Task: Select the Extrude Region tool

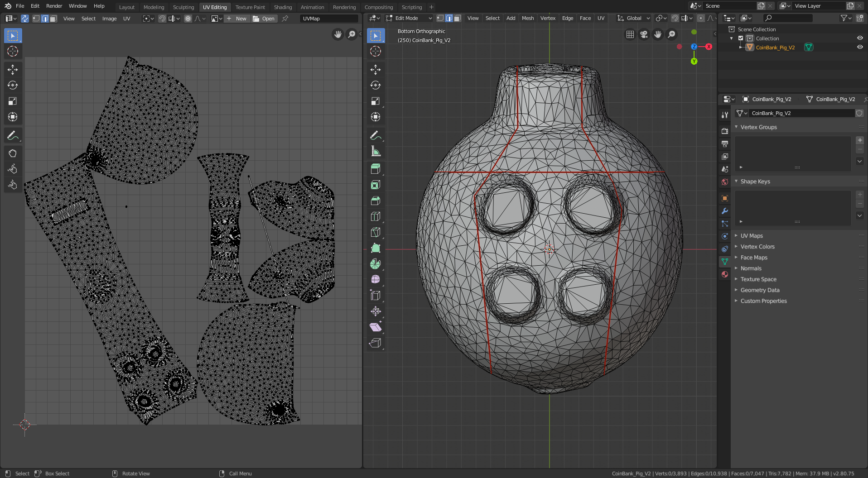Action: (375, 169)
